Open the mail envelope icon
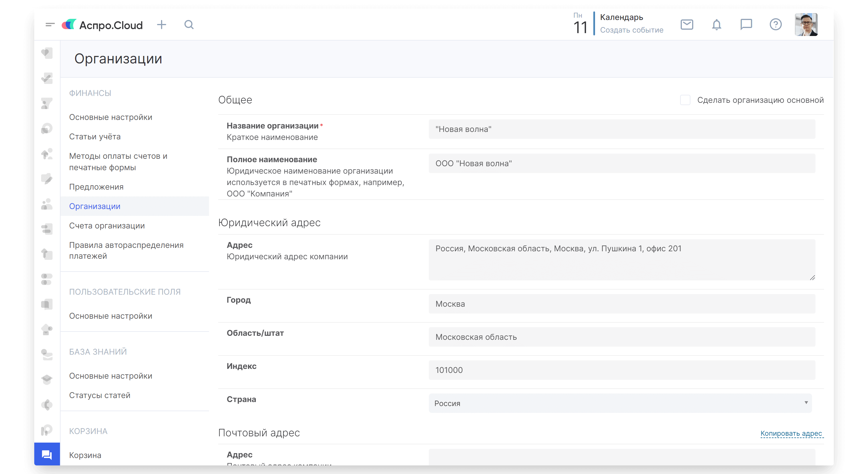868x474 pixels. (x=687, y=25)
